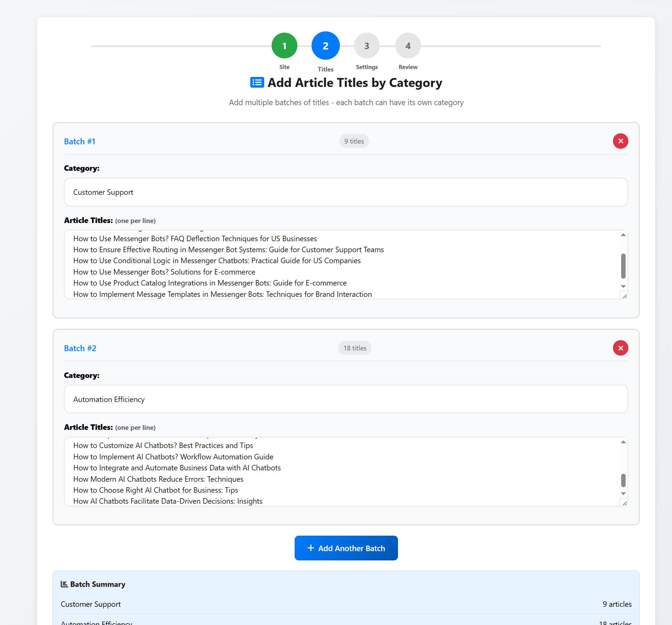672x625 pixels.
Task: Click the scrollbar thumb in Batch #2 titles
Action: pos(623,480)
